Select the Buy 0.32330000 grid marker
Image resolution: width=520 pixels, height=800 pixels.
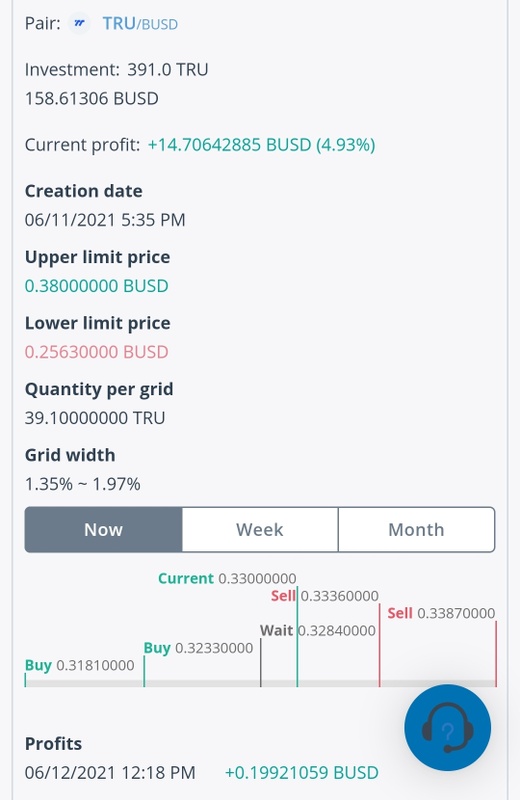coord(199,648)
